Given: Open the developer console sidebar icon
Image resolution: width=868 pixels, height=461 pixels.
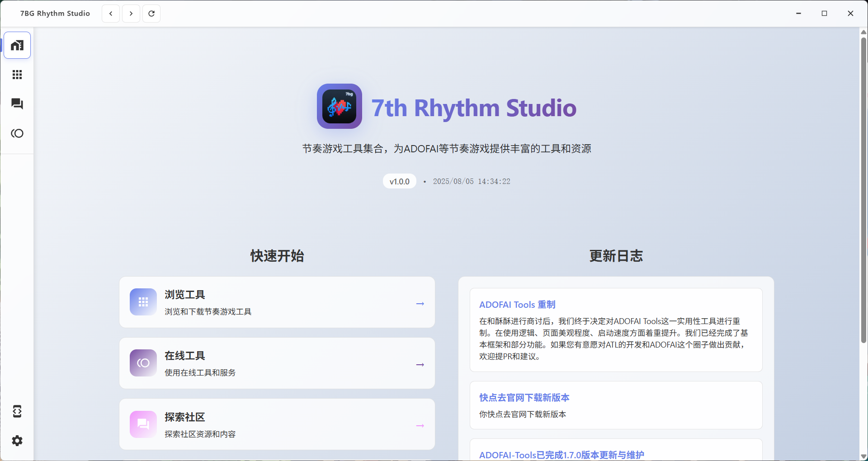Looking at the screenshot, I should click(x=17, y=411).
